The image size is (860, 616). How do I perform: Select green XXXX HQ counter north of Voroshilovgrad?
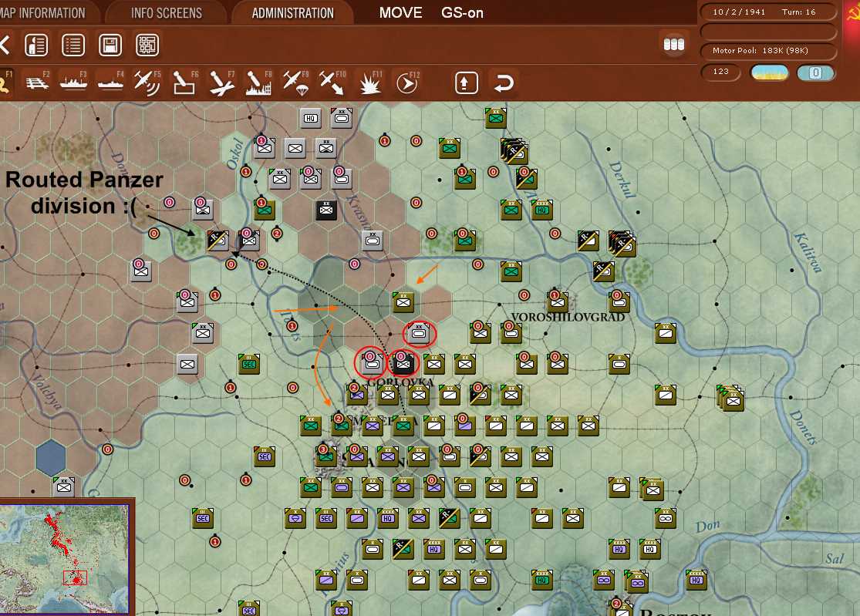(542, 210)
